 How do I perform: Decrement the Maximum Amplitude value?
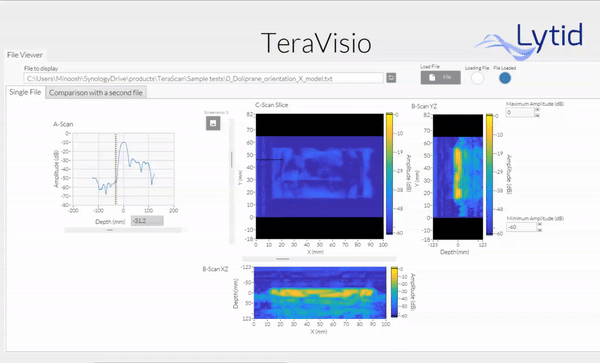537,115
